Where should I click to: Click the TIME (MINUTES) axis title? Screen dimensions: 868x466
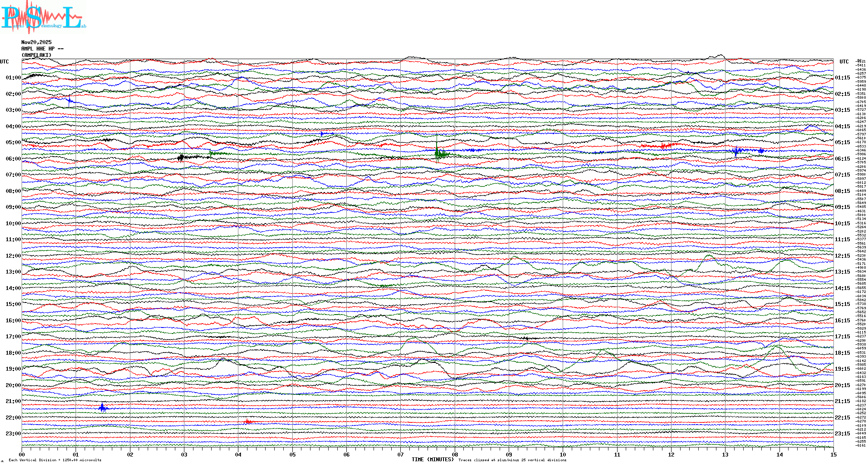tap(432, 460)
